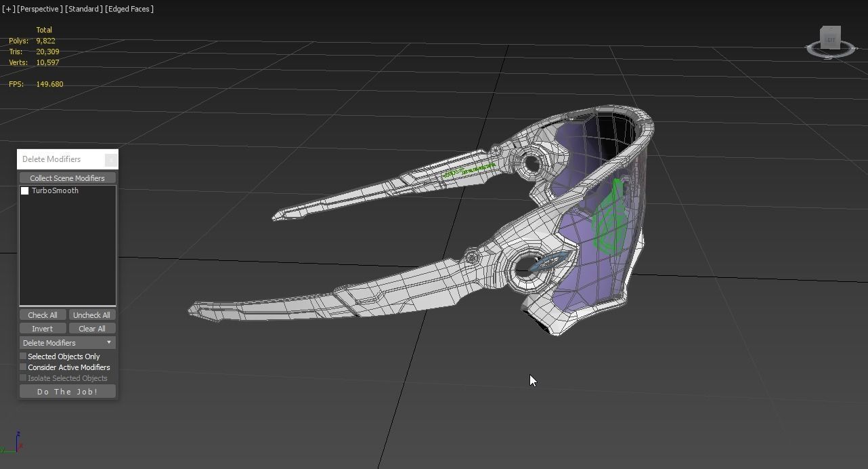Open the [Standard] viewport shading menu
This screenshot has height=469, width=868.
coord(84,9)
